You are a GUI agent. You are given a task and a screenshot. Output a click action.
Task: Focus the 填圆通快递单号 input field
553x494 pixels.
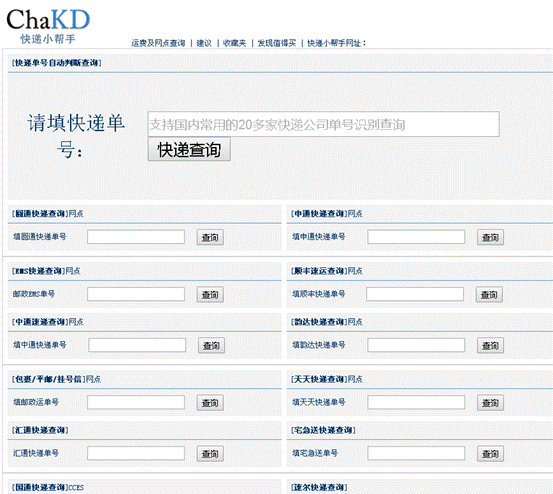(136, 237)
